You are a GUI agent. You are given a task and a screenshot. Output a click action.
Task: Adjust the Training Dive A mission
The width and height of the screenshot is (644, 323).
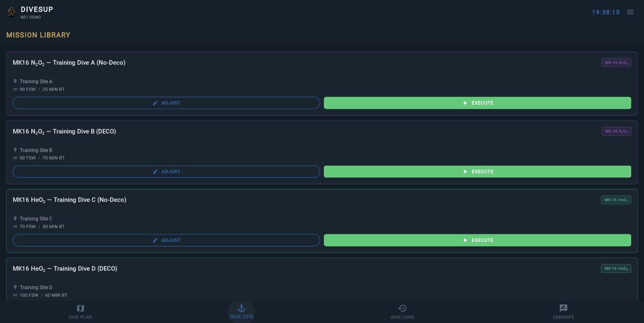(x=166, y=103)
